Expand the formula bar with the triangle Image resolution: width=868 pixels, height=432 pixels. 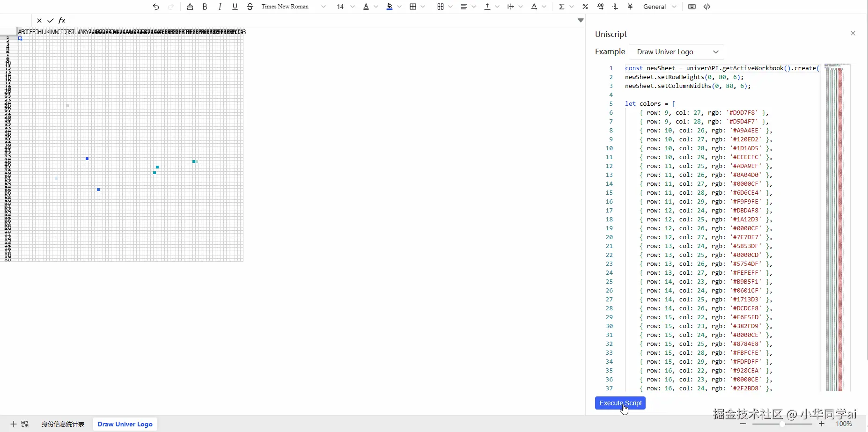pos(581,21)
